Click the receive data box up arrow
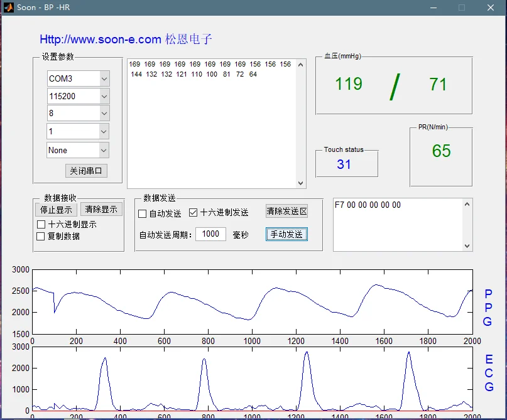The height and width of the screenshot is (420, 507). coord(300,65)
